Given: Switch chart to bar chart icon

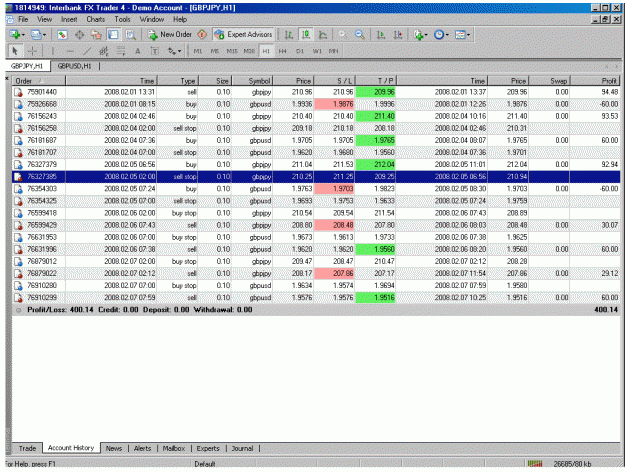Looking at the screenshot, I should tap(289, 35).
